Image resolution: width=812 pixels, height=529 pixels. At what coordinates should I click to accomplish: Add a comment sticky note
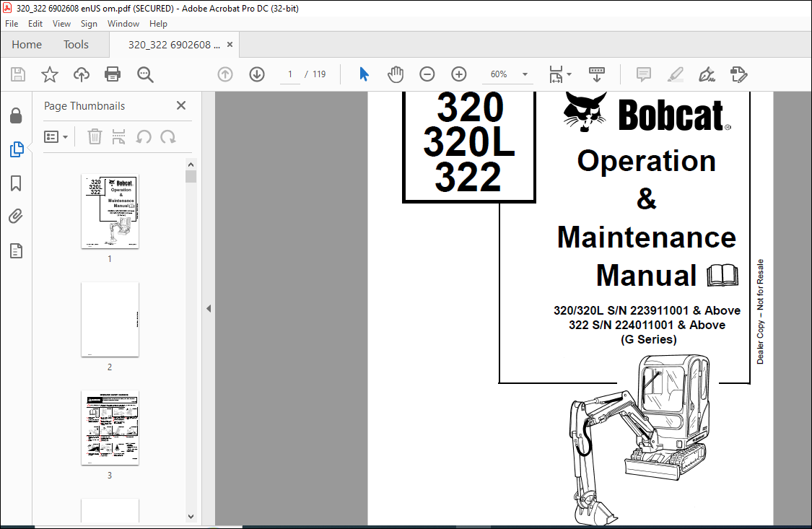(643, 74)
